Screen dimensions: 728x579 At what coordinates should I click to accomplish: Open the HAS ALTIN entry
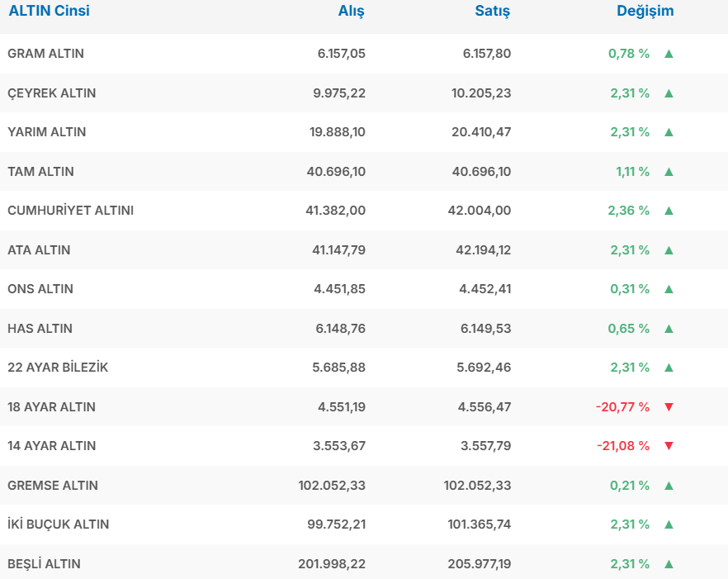coord(40,329)
